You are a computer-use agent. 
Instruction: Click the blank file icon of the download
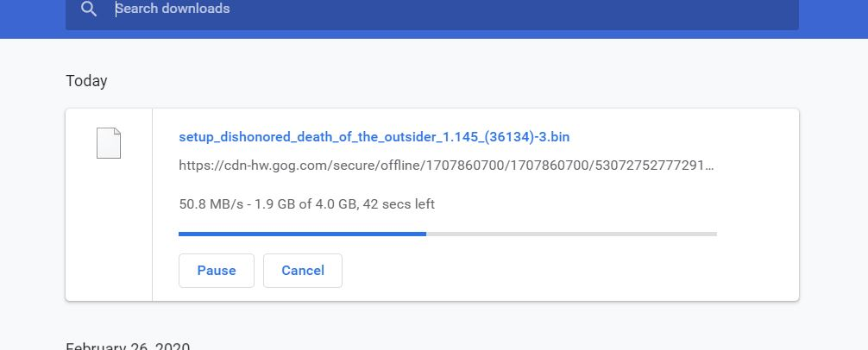pos(109,143)
